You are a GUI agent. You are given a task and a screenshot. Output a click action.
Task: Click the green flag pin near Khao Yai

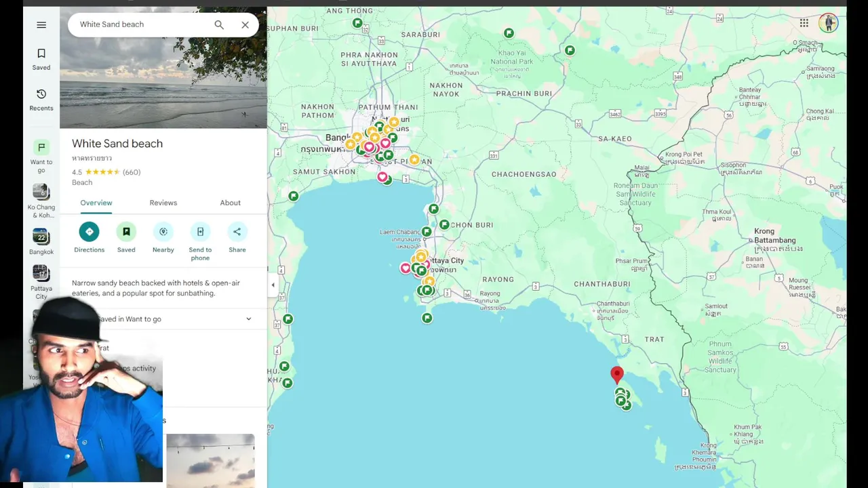click(509, 33)
